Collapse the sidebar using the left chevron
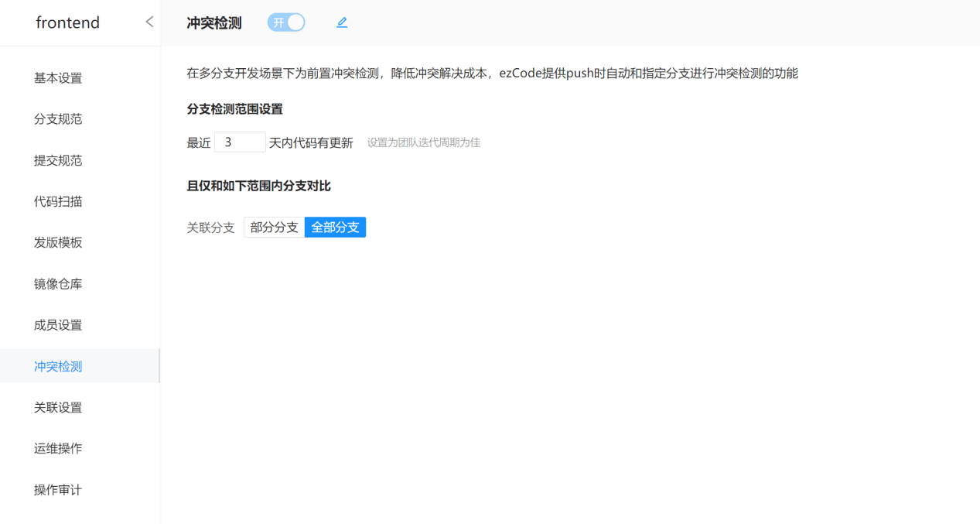Image resolution: width=980 pixels, height=524 pixels. coord(149,22)
